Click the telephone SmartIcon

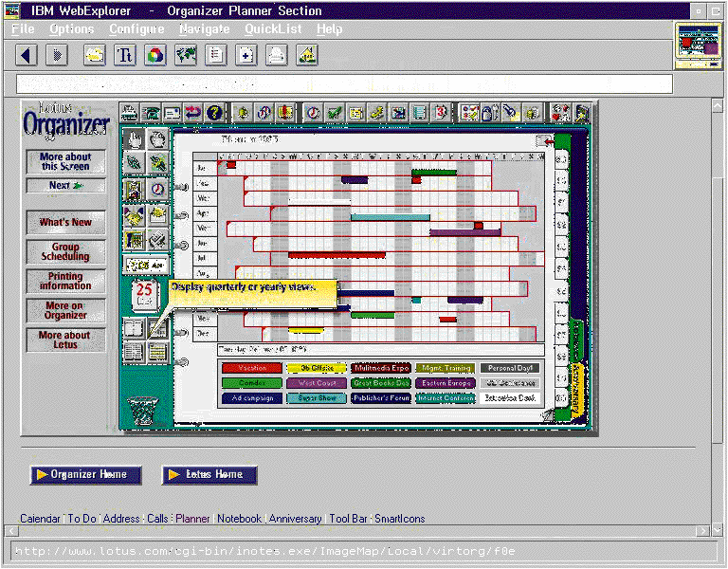(151, 113)
